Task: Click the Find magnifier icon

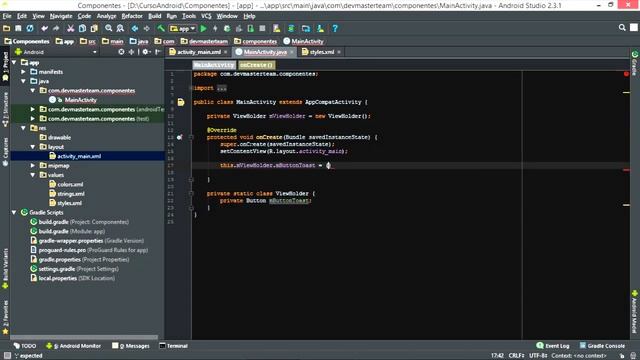Action: 109,29
